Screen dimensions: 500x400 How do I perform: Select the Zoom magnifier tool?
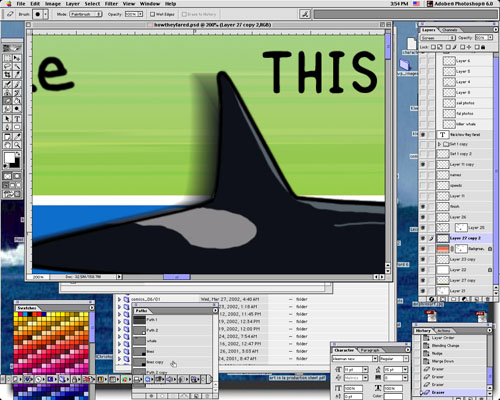(17, 145)
